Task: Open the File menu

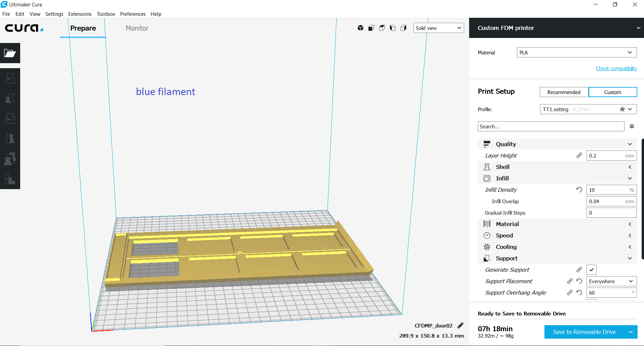Action: click(6, 14)
